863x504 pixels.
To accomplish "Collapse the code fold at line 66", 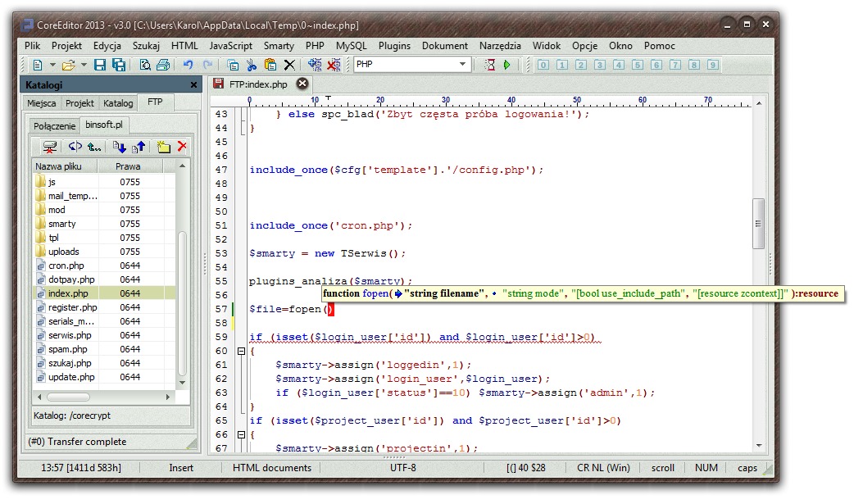I will tap(241, 434).
